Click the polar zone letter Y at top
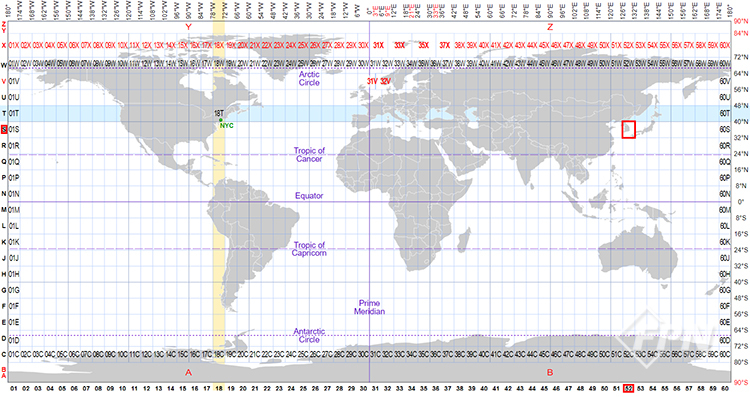750x397 pixels. (x=188, y=27)
